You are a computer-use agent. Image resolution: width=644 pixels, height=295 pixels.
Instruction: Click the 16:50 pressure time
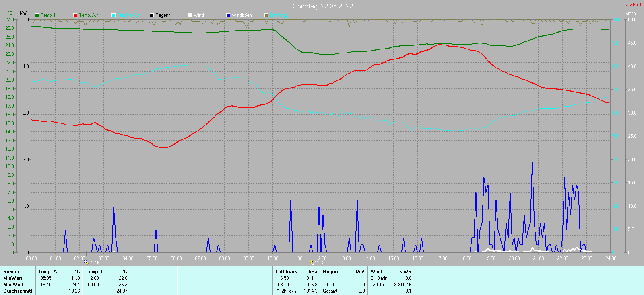[283, 278]
